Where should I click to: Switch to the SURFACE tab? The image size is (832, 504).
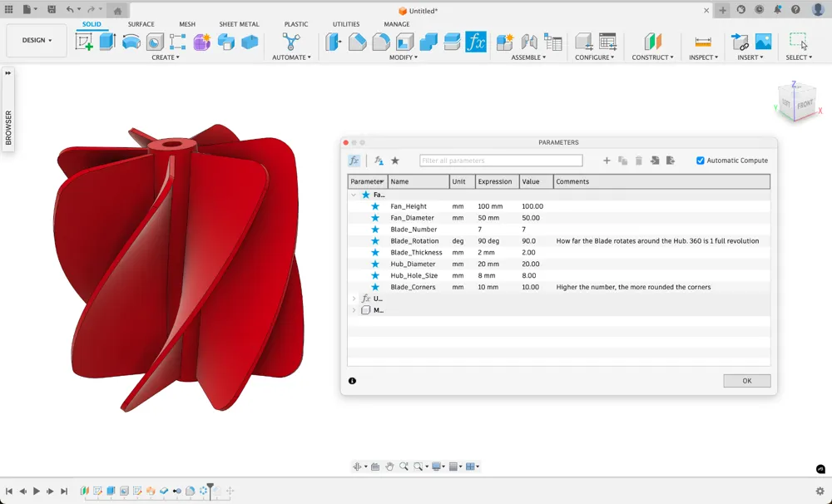point(141,24)
